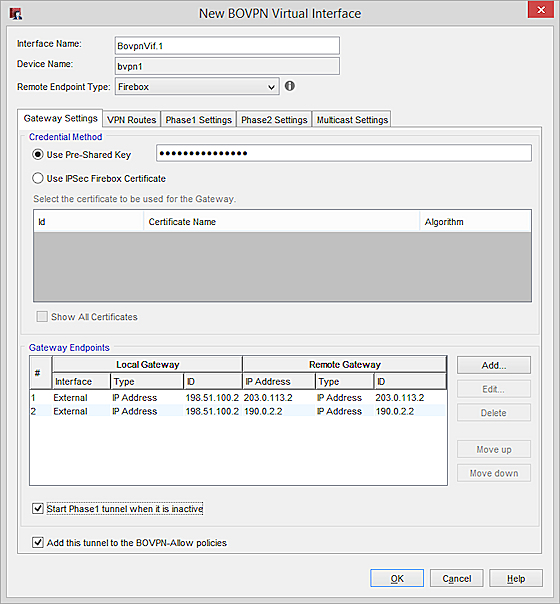Click the Cancel button
560x604 pixels.
click(456, 578)
